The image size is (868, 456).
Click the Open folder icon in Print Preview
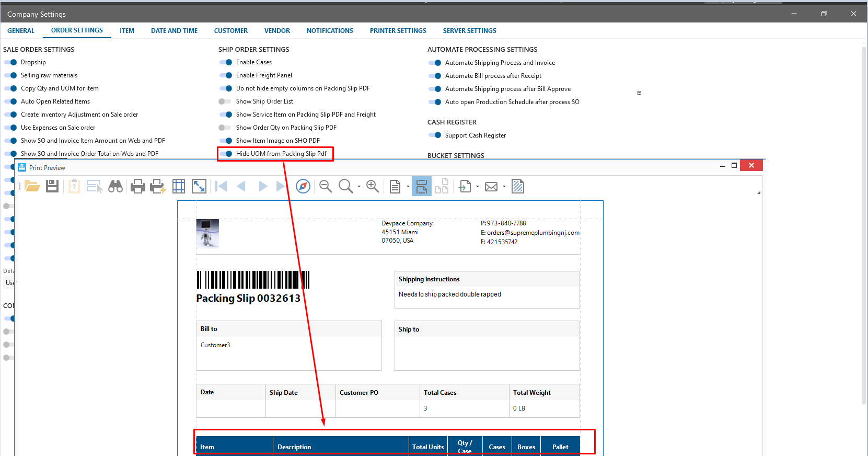(32, 186)
